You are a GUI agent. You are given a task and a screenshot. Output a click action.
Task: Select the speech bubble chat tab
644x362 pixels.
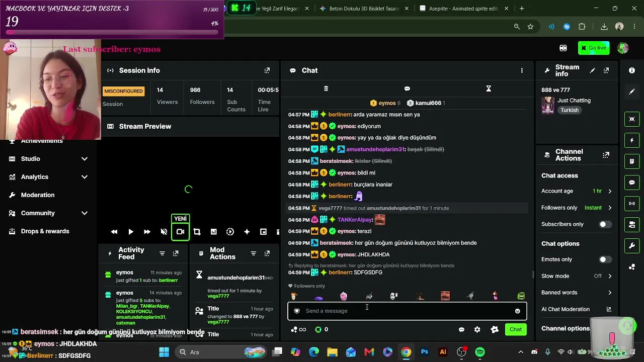click(x=407, y=88)
